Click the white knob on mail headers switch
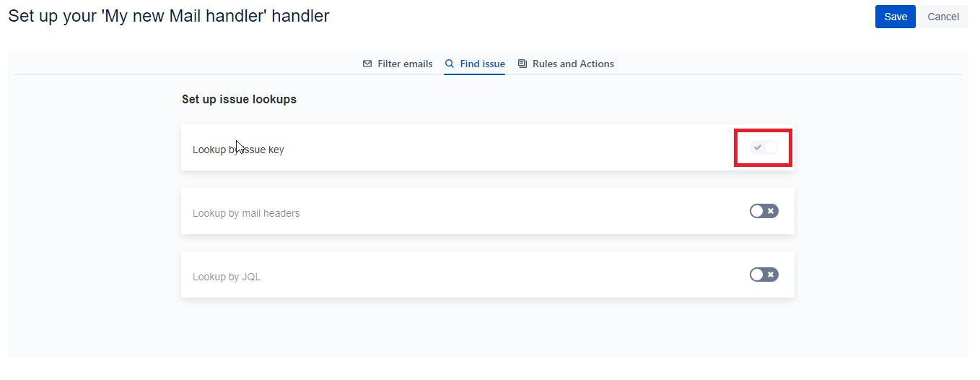This screenshot has height=380, width=980. coord(757,211)
